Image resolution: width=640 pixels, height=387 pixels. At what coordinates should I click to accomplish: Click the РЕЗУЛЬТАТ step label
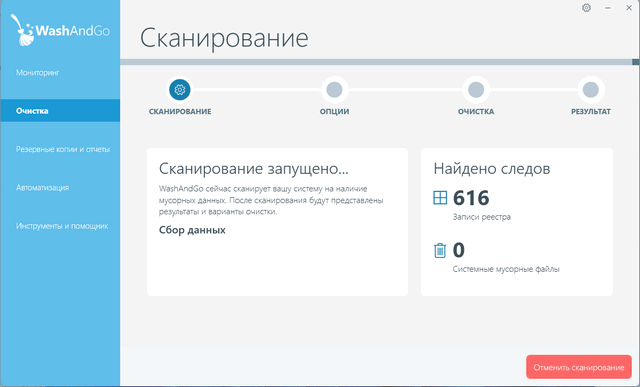point(591,111)
